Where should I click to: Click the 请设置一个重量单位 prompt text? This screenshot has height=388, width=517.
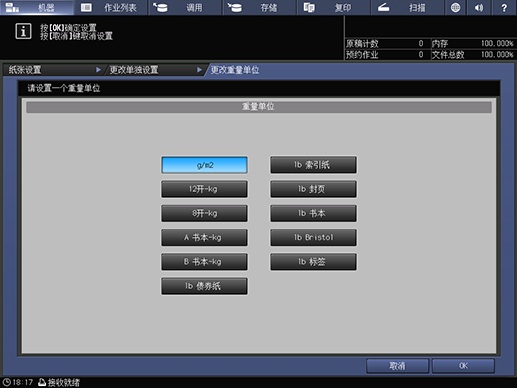pyautogui.click(x=64, y=88)
